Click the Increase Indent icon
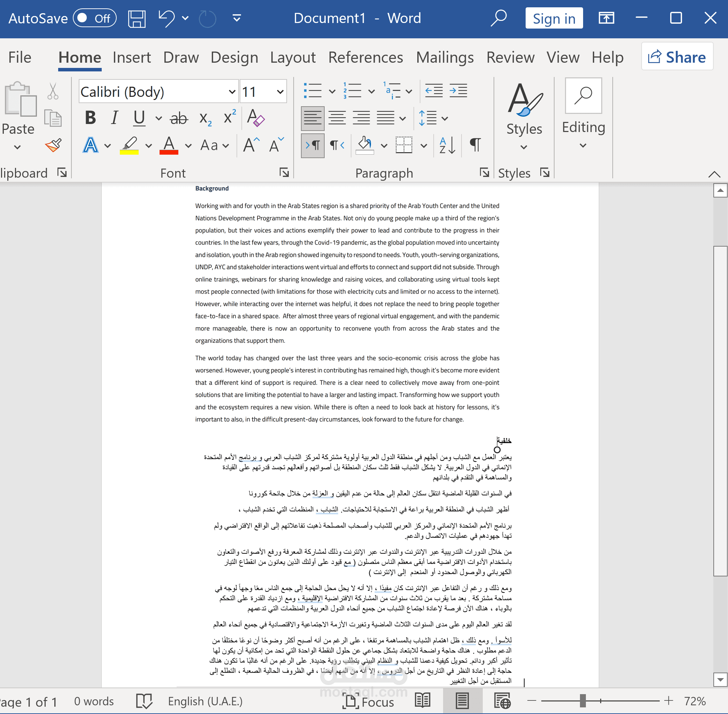728x714 pixels. pyautogui.click(x=458, y=91)
